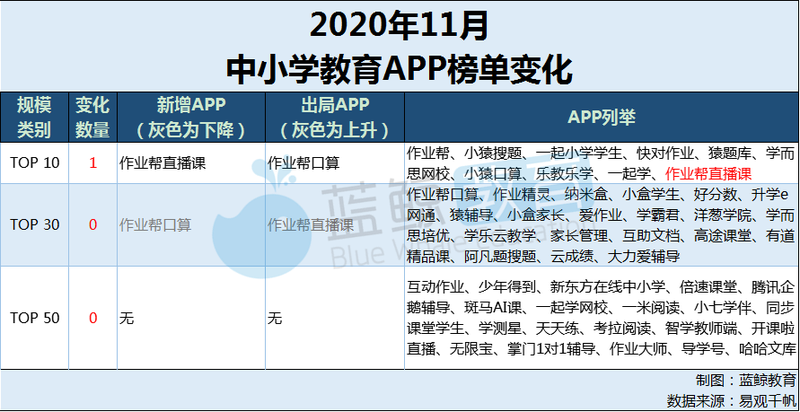
Task: Select 洋葱学院 in the app list
Action: pyautogui.click(x=723, y=215)
